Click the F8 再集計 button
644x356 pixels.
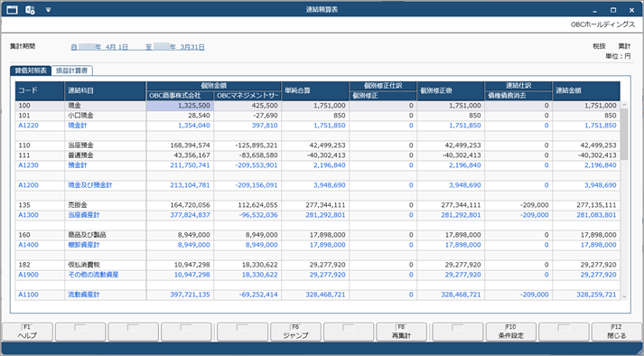point(401,332)
